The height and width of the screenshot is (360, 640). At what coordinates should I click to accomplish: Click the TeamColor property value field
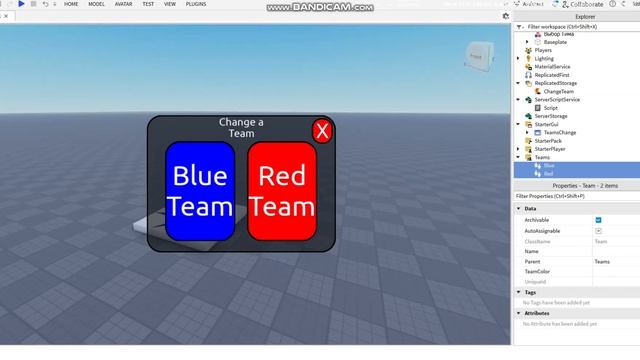[x=616, y=271]
